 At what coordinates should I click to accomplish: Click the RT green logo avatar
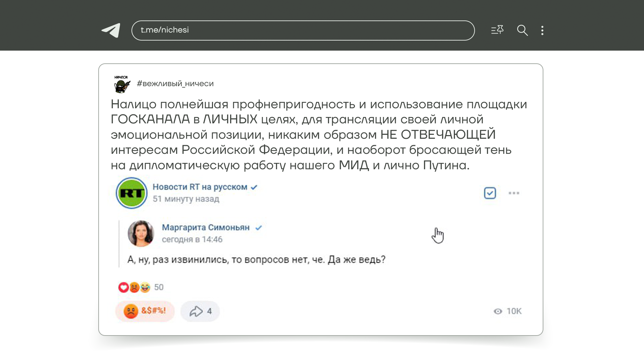(x=131, y=193)
